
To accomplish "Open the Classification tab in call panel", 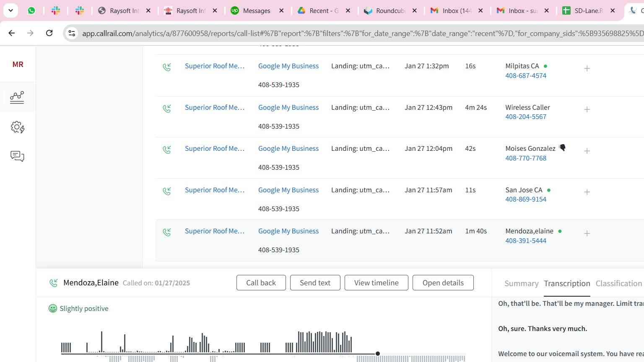I will coord(619,284).
